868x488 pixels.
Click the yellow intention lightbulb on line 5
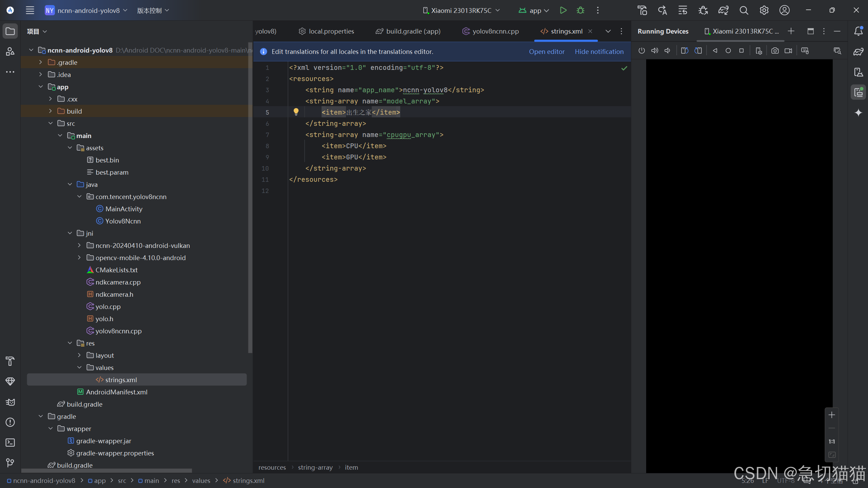pos(296,112)
